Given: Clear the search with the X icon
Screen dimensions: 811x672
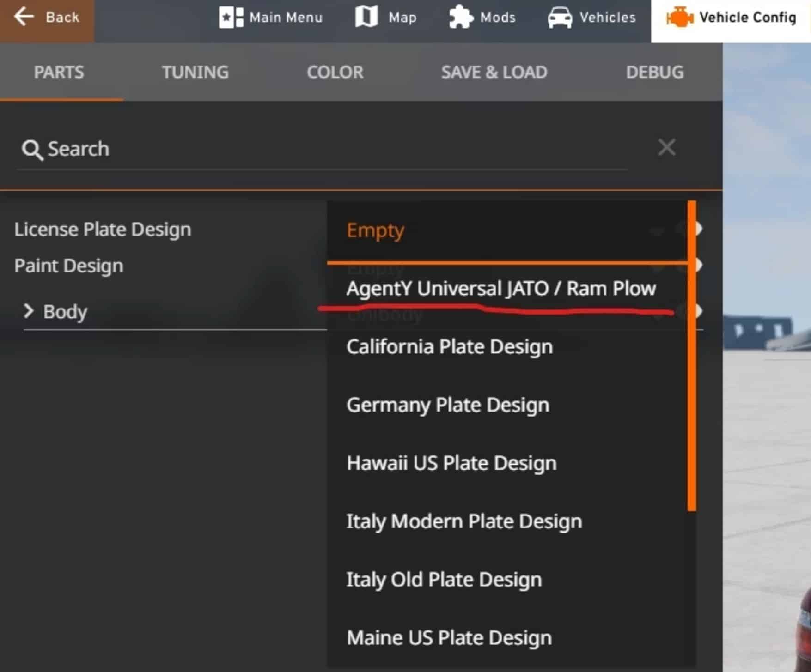Looking at the screenshot, I should click(x=666, y=148).
